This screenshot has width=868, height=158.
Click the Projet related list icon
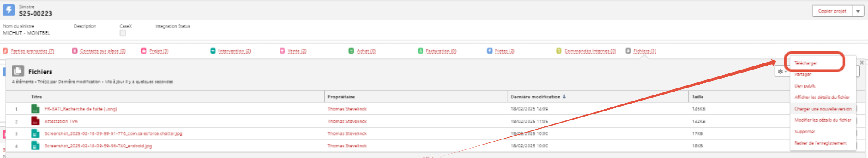tap(144, 51)
